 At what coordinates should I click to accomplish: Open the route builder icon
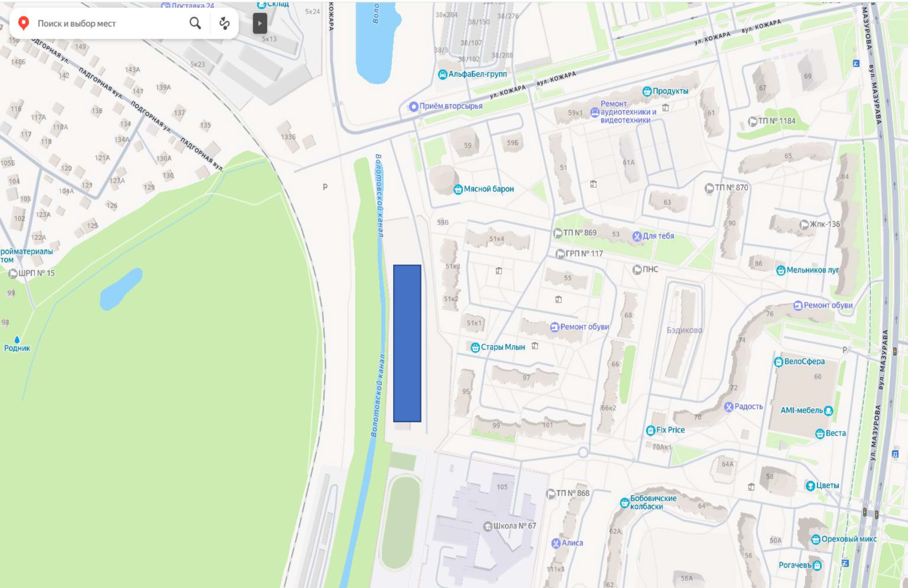(224, 23)
